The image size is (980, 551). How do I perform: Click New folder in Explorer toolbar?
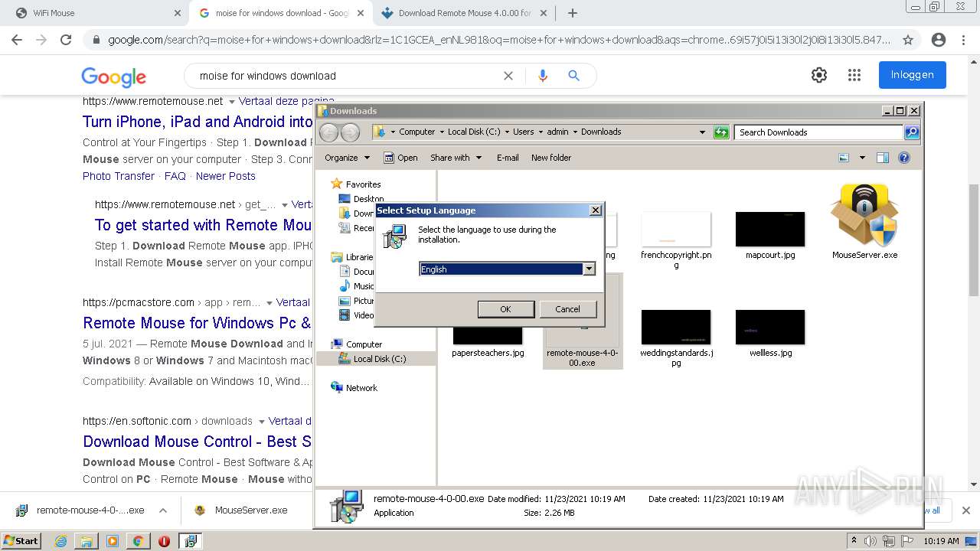click(551, 158)
